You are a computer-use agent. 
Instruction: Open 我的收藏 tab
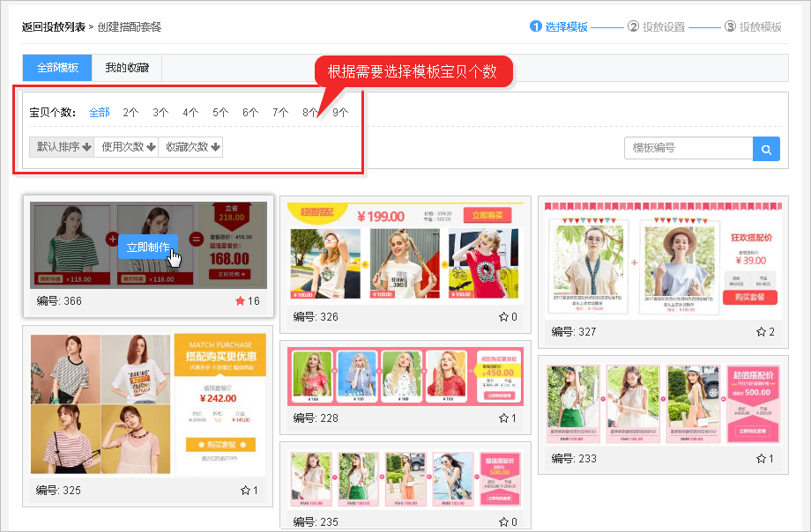[x=127, y=68]
